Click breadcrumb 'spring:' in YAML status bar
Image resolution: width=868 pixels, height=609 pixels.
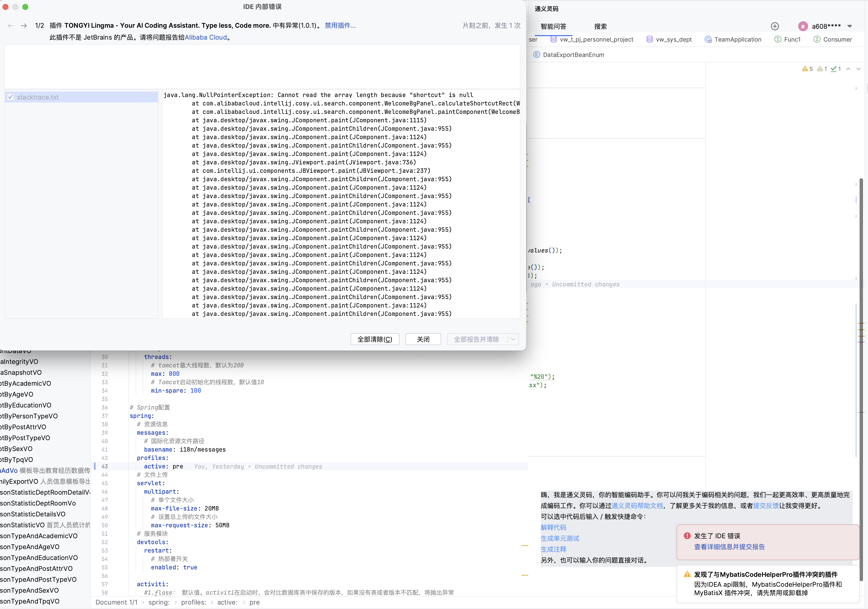[159, 602]
